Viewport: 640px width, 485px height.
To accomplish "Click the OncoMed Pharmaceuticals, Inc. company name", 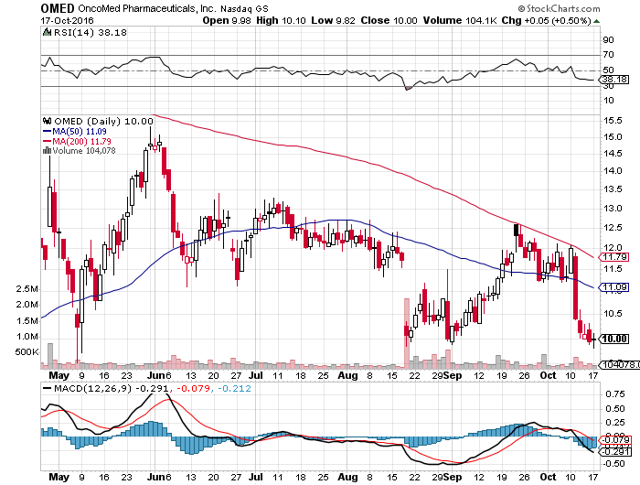I will point(147,9).
